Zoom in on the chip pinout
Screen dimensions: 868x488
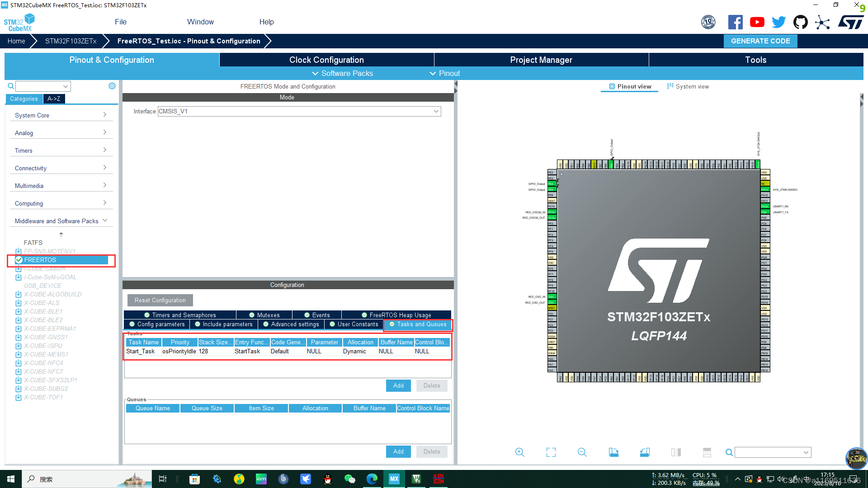click(519, 452)
